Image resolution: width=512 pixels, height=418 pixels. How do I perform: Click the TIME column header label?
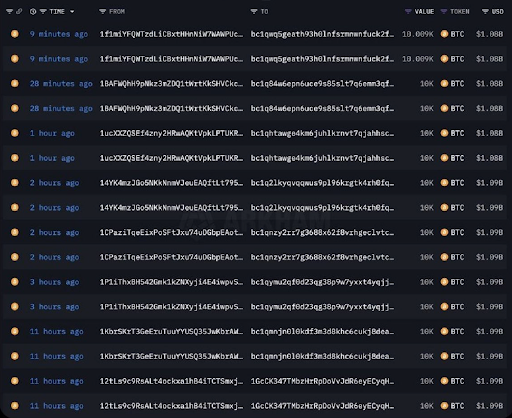click(57, 12)
